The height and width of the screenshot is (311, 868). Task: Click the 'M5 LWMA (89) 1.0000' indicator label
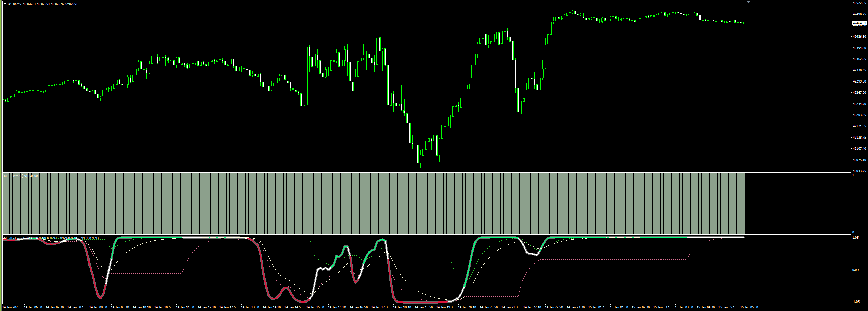click(21, 176)
